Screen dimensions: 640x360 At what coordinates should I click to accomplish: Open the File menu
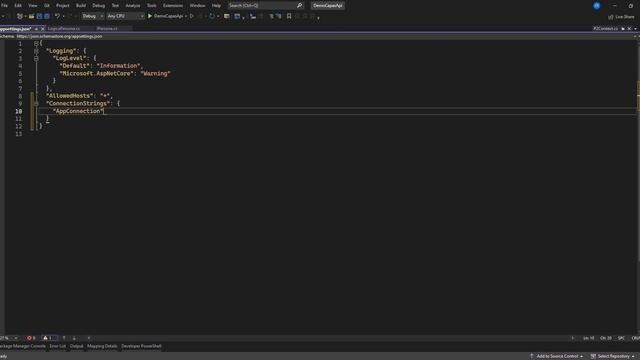(4, 6)
